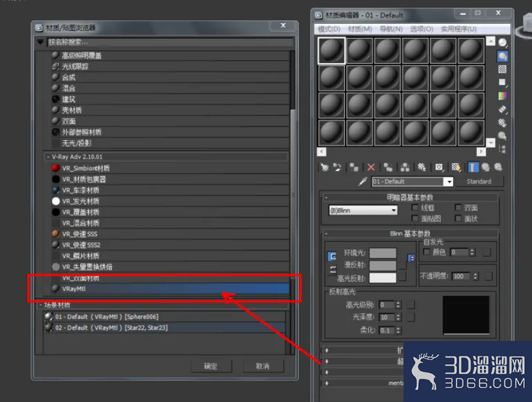Toggle the Show End Result icon
This screenshot has width=532, height=402.
(x=474, y=167)
